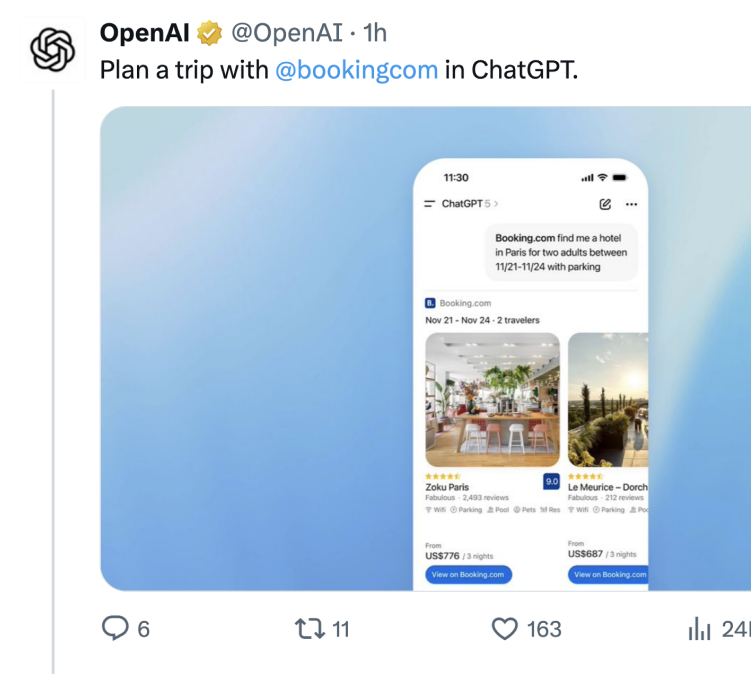The width and height of the screenshot is (751, 674).
Task: Open the three-dot more menu in ChatGPT mockup
Action: tap(630, 204)
